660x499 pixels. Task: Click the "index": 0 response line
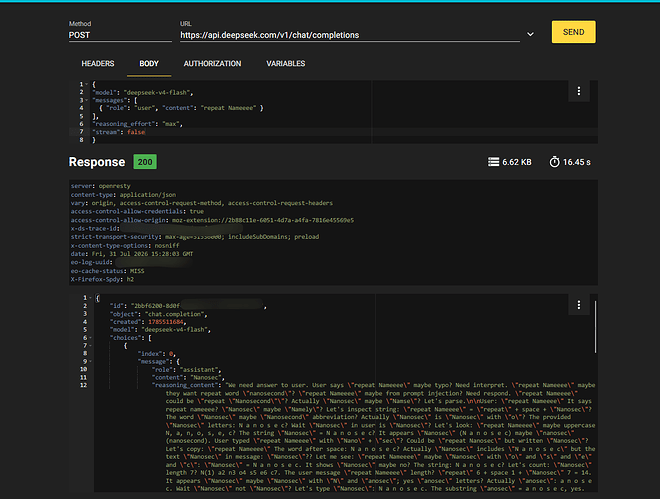click(x=157, y=353)
